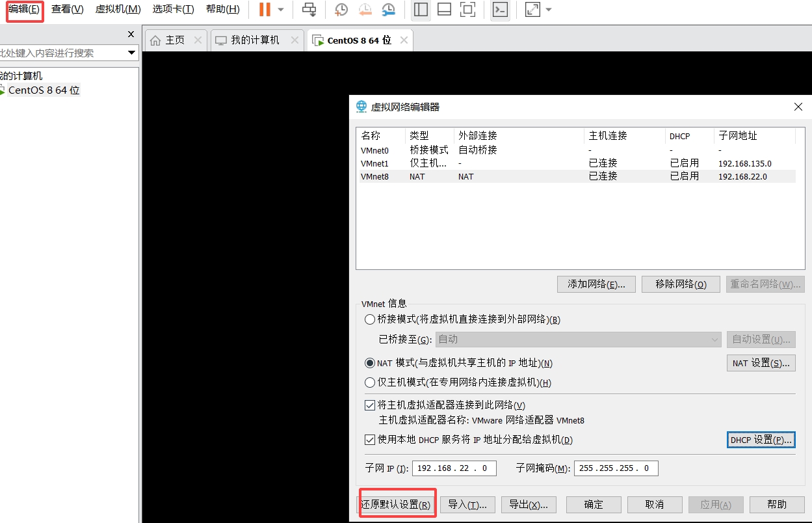Viewport: 812px width, 523px height.
Task: Click the 添加网络(E)... button
Action: tap(596, 284)
